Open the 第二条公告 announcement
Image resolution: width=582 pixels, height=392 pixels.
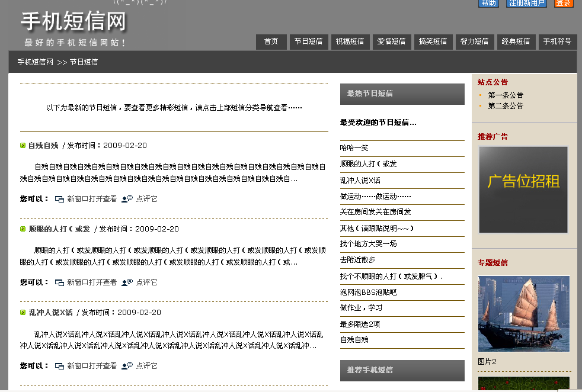pos(506,106)
